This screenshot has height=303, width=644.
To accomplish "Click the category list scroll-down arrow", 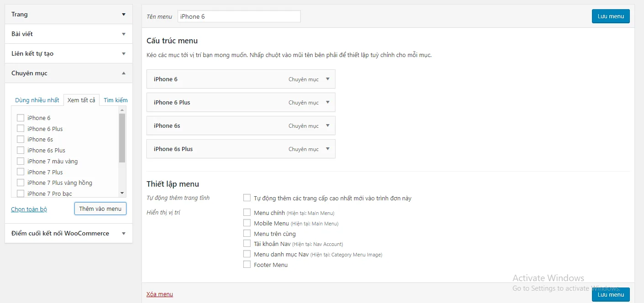I will point(122,193).
